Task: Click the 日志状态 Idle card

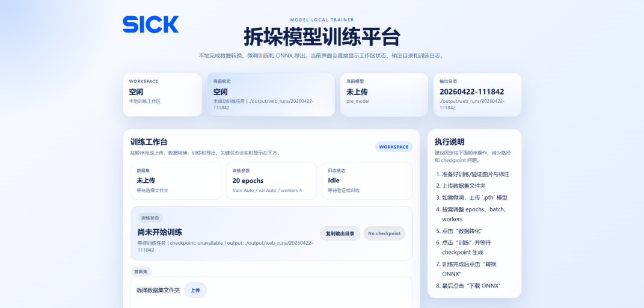Action: click(x=366, y=180)
